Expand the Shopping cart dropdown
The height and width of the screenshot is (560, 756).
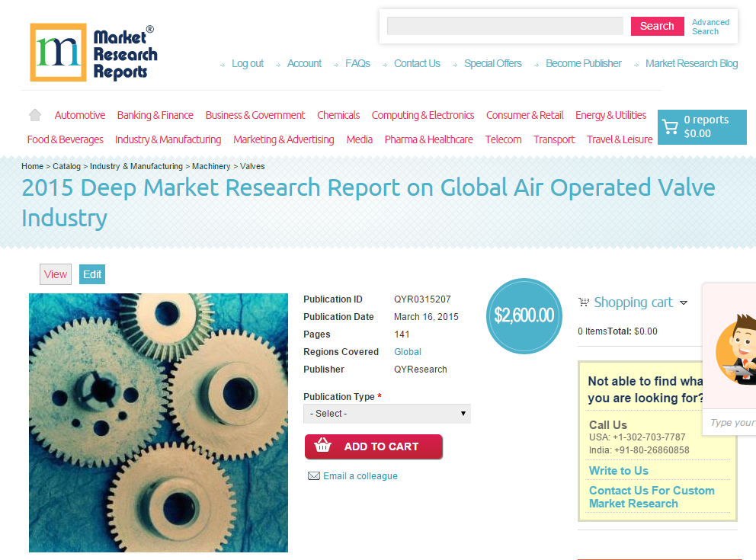click(684, 302)
